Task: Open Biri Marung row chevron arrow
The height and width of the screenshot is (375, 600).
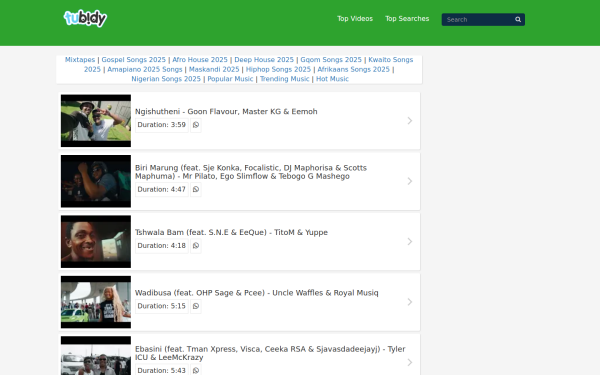Action: pos(410,181)
